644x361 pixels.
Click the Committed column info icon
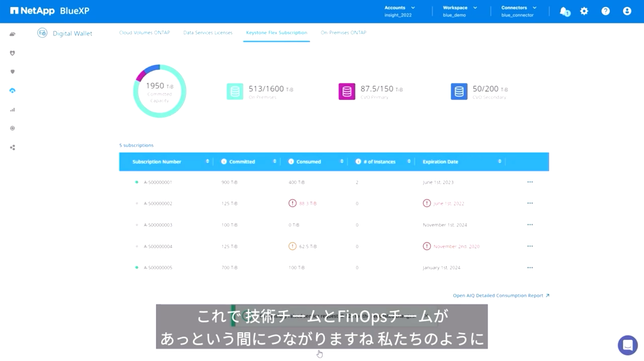pyautogui.click(x=224, y=161)
